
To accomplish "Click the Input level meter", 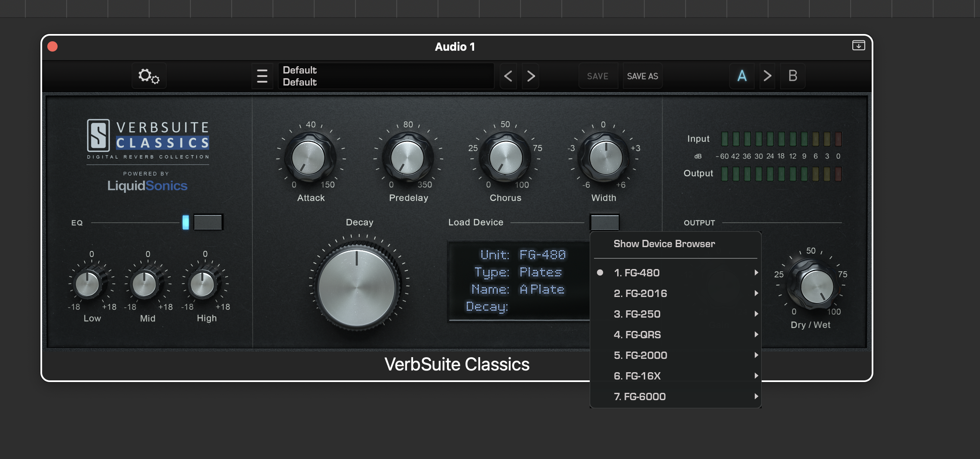I will coord(781,139).
